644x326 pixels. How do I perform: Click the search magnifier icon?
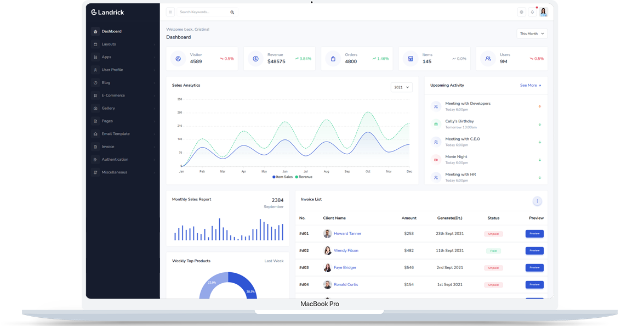coord(232,12)
